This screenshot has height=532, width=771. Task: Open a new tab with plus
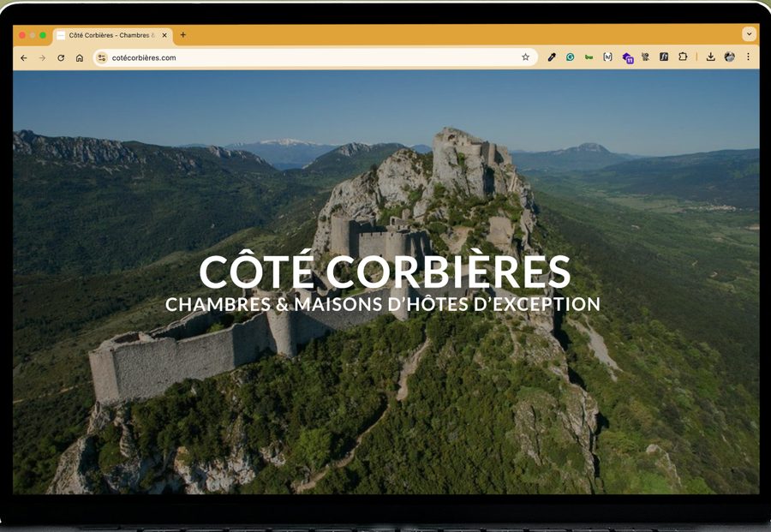pyautogui.click(x=183, y=35)
